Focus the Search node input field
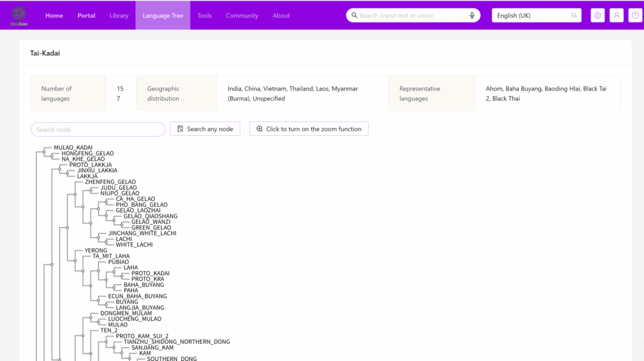 tap(98, 130)
